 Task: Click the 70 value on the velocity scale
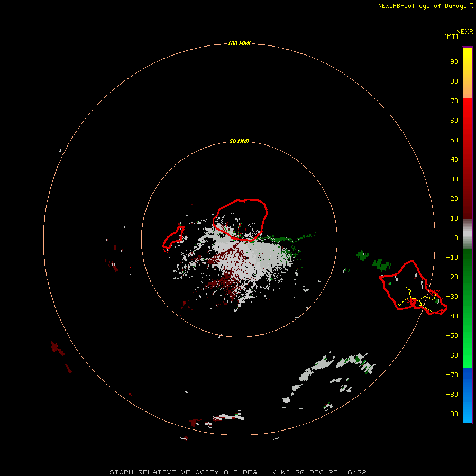[x=454, y=101]
